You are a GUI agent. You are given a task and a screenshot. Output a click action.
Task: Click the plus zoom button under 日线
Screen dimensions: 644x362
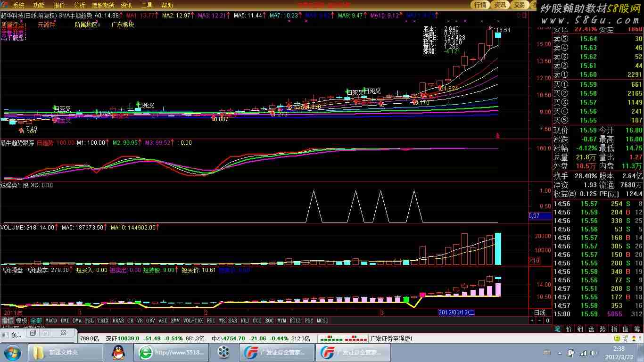tap(532, 321)
